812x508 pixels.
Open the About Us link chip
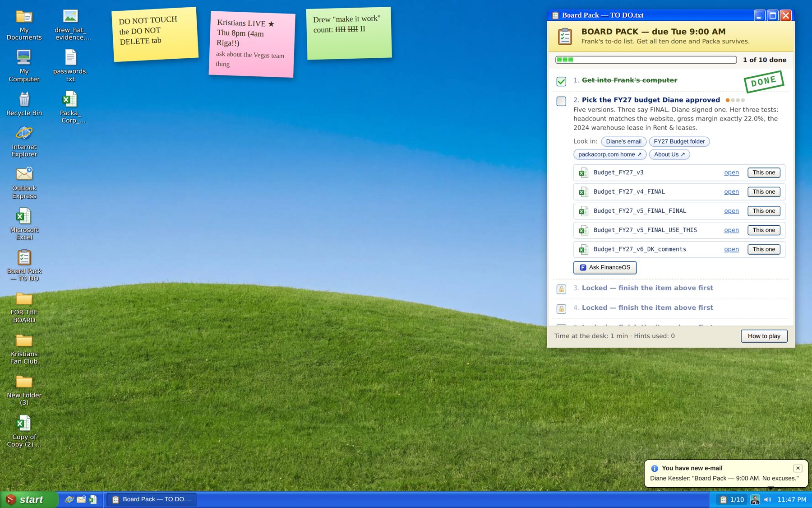(x=669, y=154)
